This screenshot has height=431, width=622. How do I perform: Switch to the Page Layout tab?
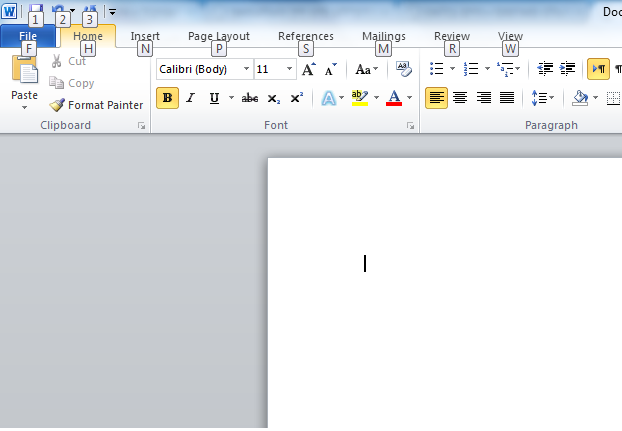click(x=219, y=36)
